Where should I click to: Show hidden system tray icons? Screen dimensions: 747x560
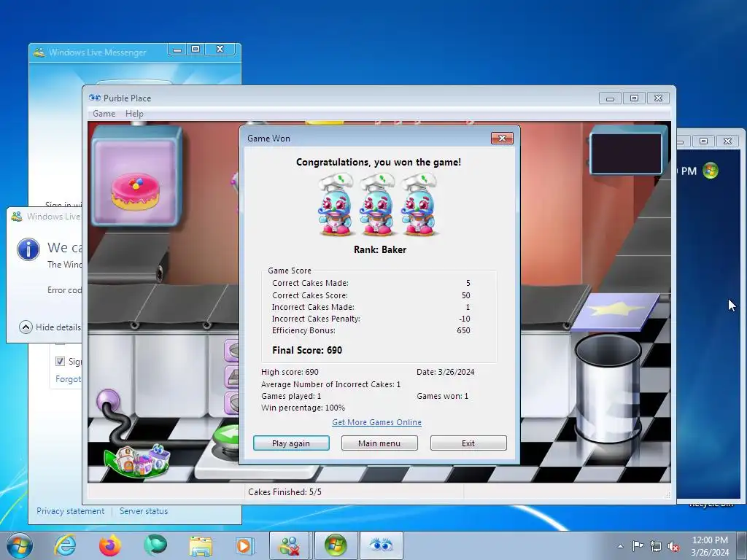point(620,546)
